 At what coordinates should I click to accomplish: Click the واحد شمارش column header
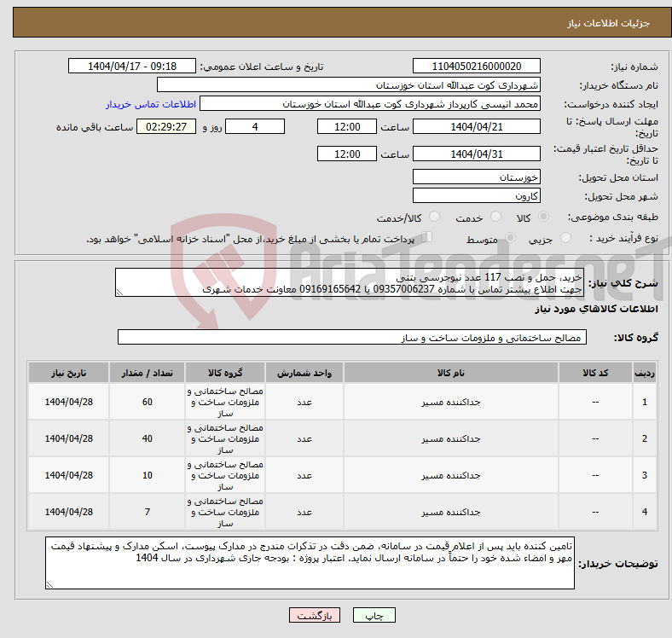pos(304,373)
